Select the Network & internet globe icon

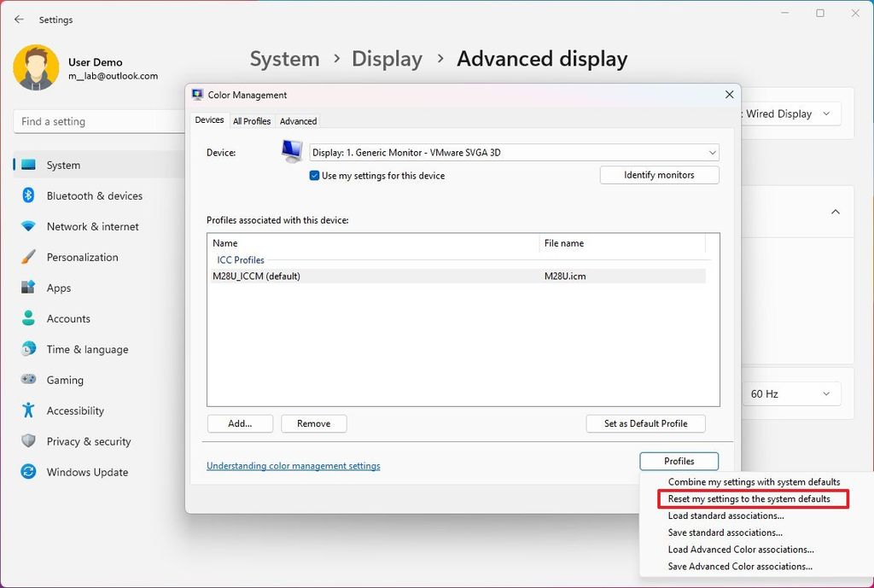click(26, 226)
